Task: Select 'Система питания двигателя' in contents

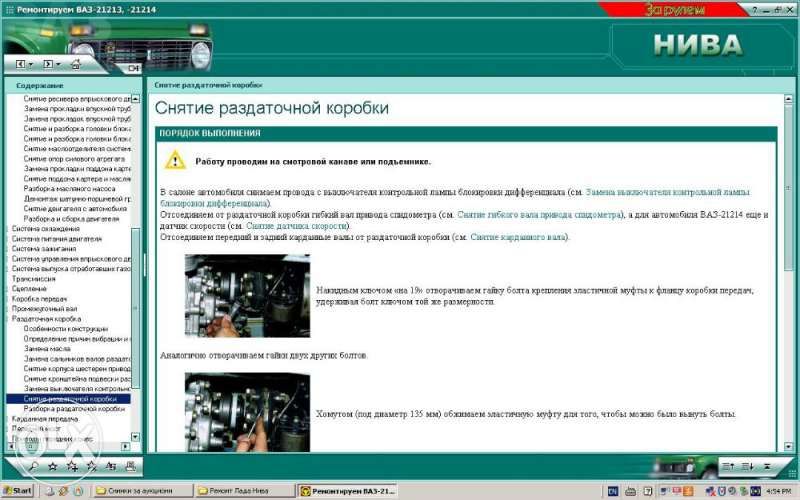Action: tap(57, 239)
